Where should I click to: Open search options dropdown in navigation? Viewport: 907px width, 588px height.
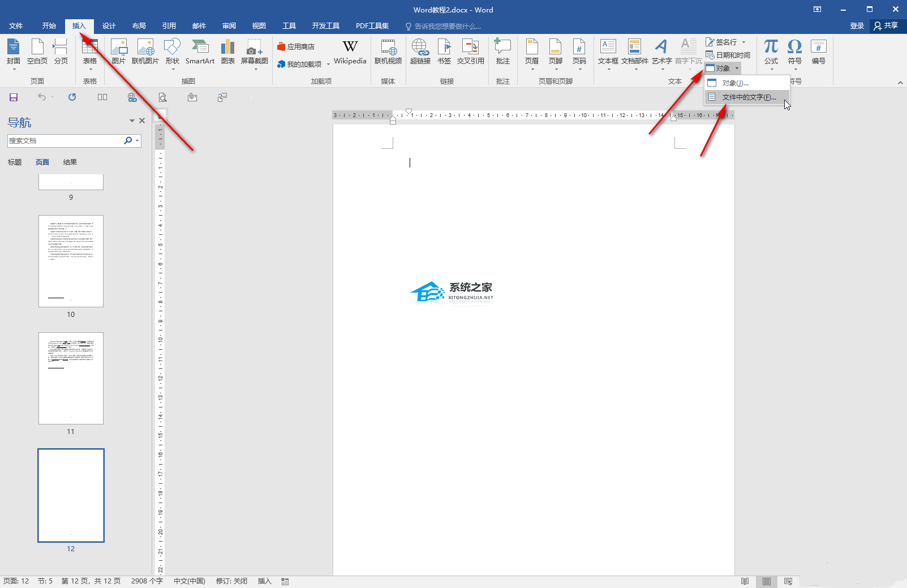[x=137, y=141]
